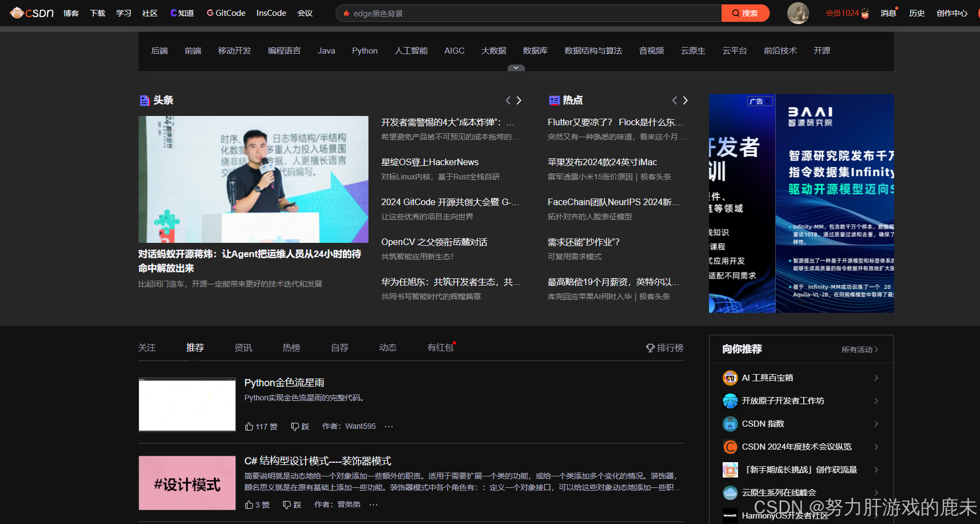Screen dimensions: 980x524
Task: Select the Python category
Action: coord(365,51)
